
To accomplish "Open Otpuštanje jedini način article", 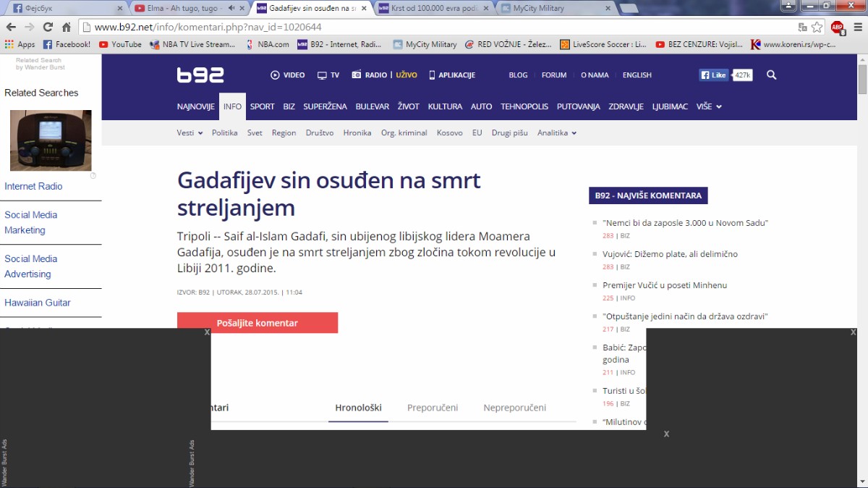I will point(685,316).
